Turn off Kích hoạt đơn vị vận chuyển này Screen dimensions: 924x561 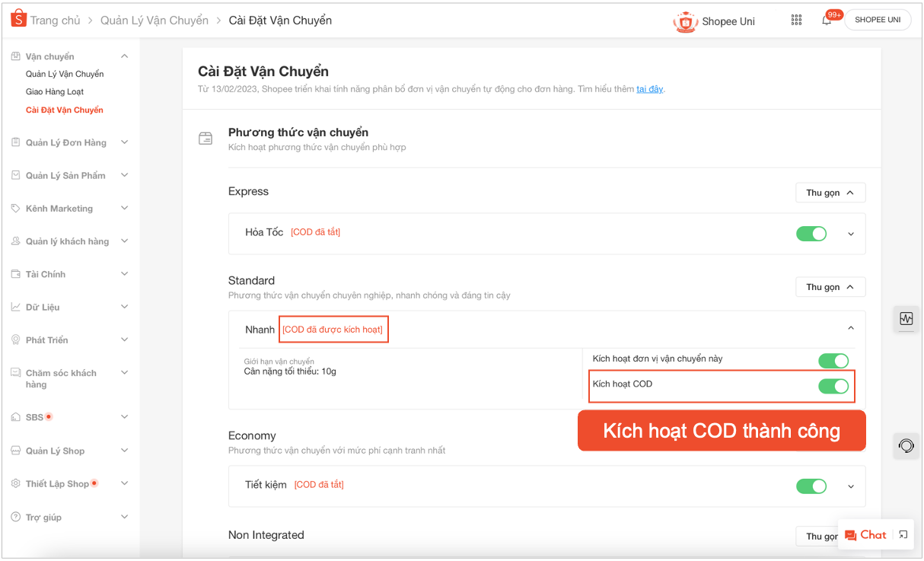(833, 361)
